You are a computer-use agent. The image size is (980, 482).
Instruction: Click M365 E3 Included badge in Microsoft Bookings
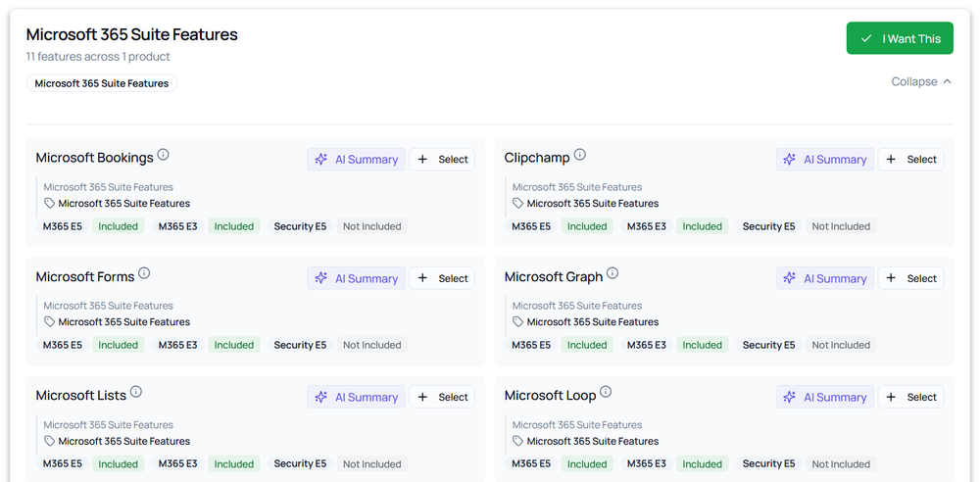tap(234, 226)
